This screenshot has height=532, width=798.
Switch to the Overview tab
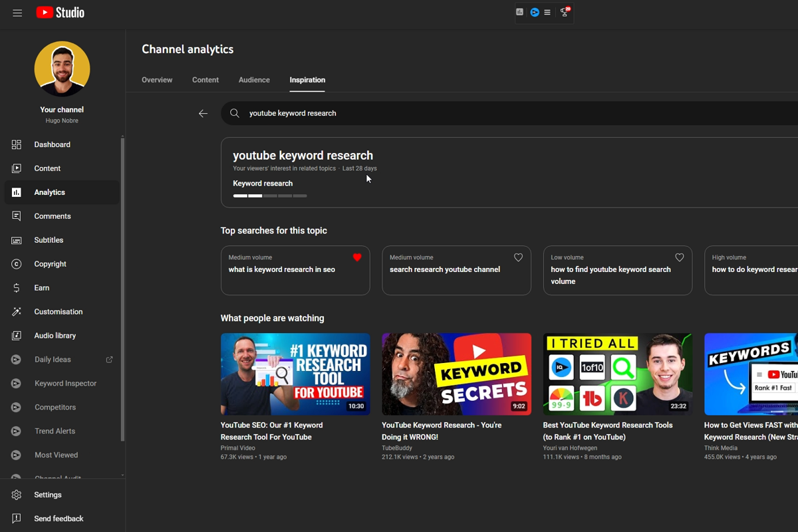(157, 80)
